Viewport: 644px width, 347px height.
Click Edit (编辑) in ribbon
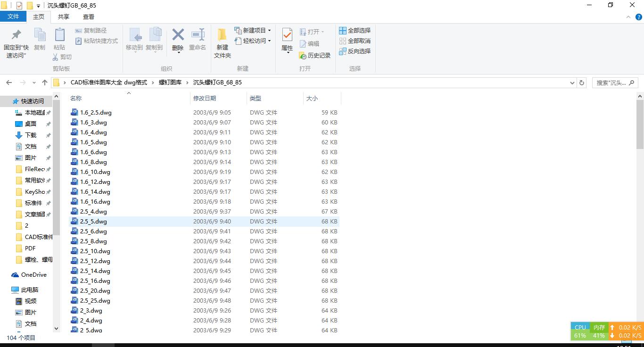pos(309,43)
